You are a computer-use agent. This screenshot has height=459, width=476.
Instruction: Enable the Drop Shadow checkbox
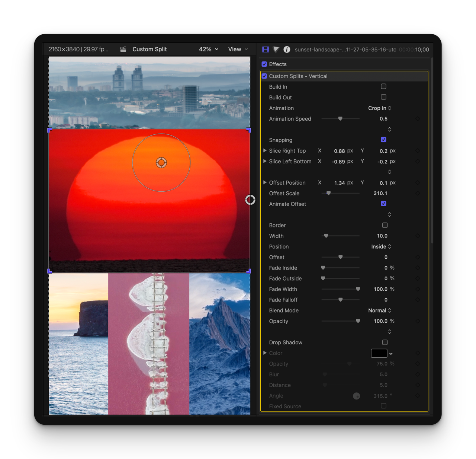385,342
